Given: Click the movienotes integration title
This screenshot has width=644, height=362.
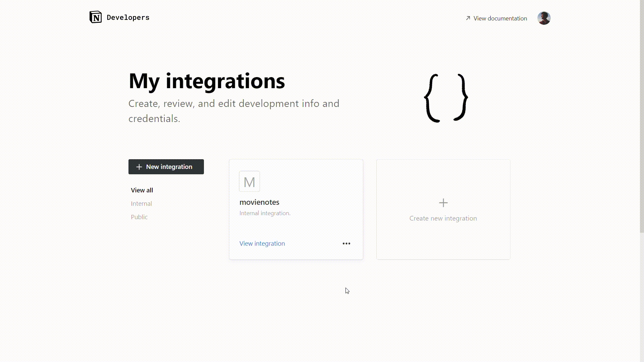Looking at the screenshot, I should click(259, 202).
